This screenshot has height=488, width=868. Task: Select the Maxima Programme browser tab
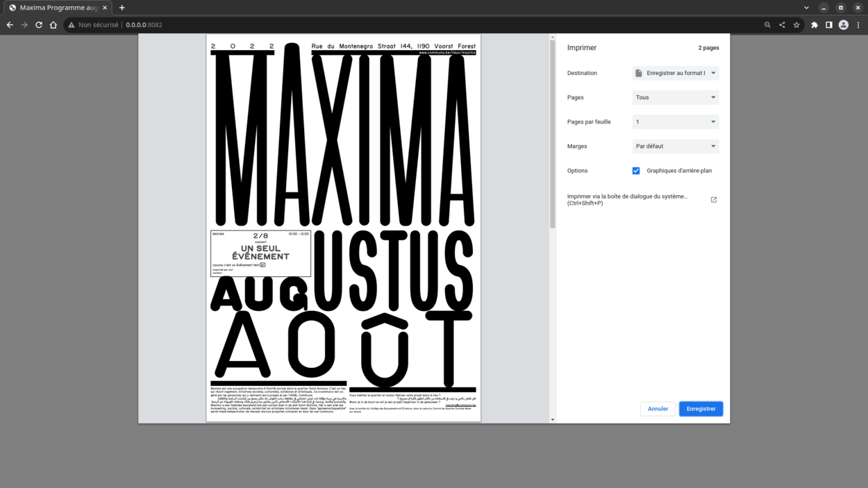(x=56, y=8)
